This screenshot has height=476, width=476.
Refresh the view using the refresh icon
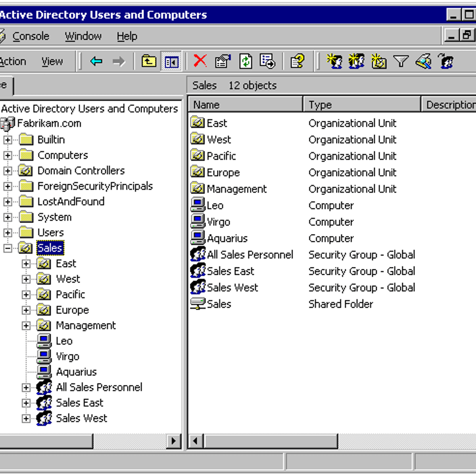coord(246,61)
